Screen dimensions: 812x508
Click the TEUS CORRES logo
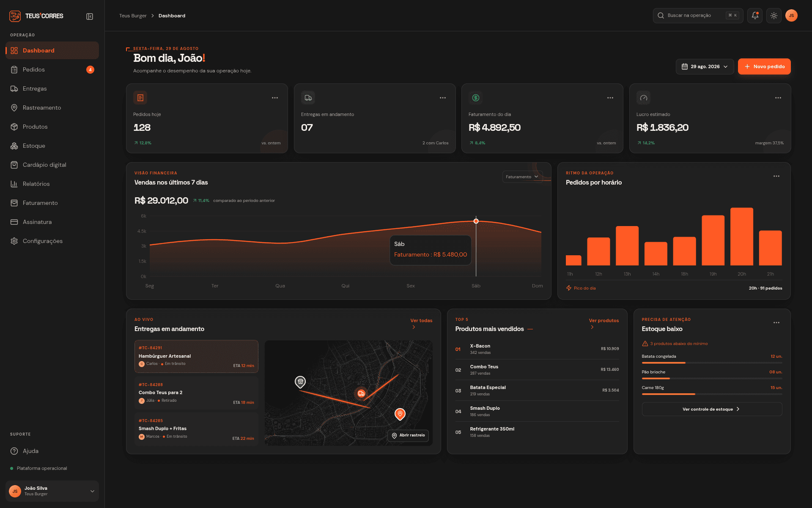coord(36,16)
